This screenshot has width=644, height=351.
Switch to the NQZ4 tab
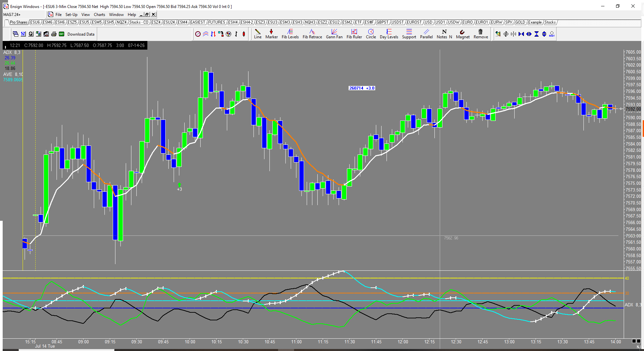121,22
